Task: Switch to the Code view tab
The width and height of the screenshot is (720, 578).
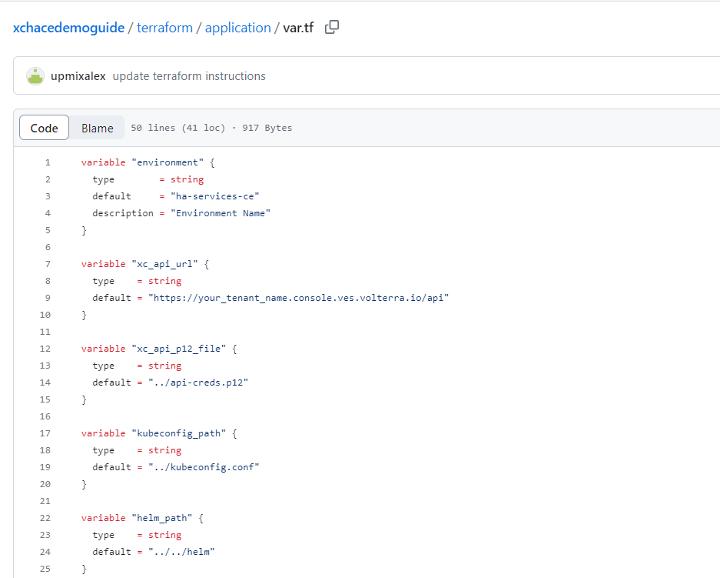Action: click(44, 128)
